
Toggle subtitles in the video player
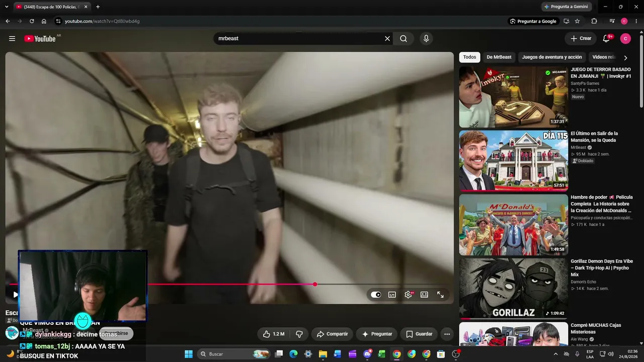(392, 295)
